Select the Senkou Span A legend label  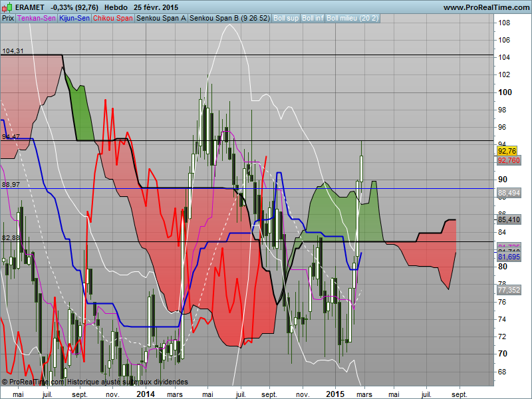coord(161,19)
